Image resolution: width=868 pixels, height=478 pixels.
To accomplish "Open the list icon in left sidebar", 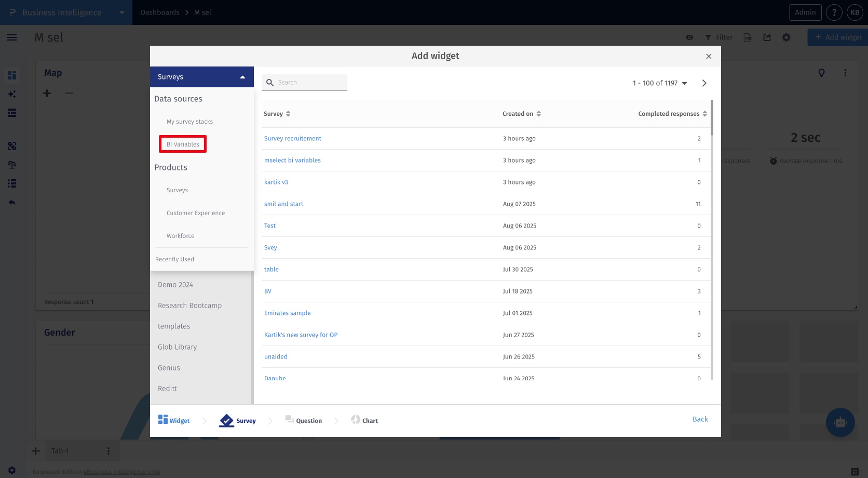I will point(12,183).
